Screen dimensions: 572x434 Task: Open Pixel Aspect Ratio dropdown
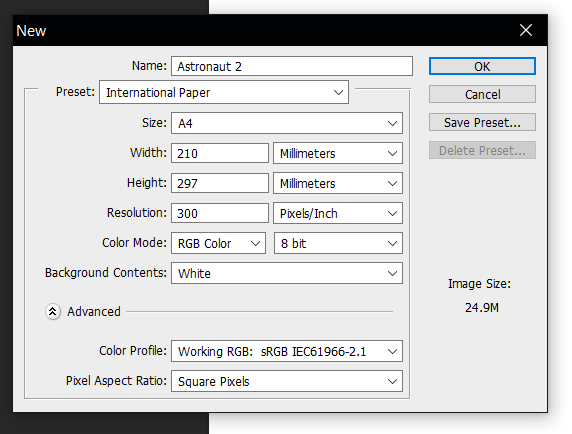[x=287, y=381]
